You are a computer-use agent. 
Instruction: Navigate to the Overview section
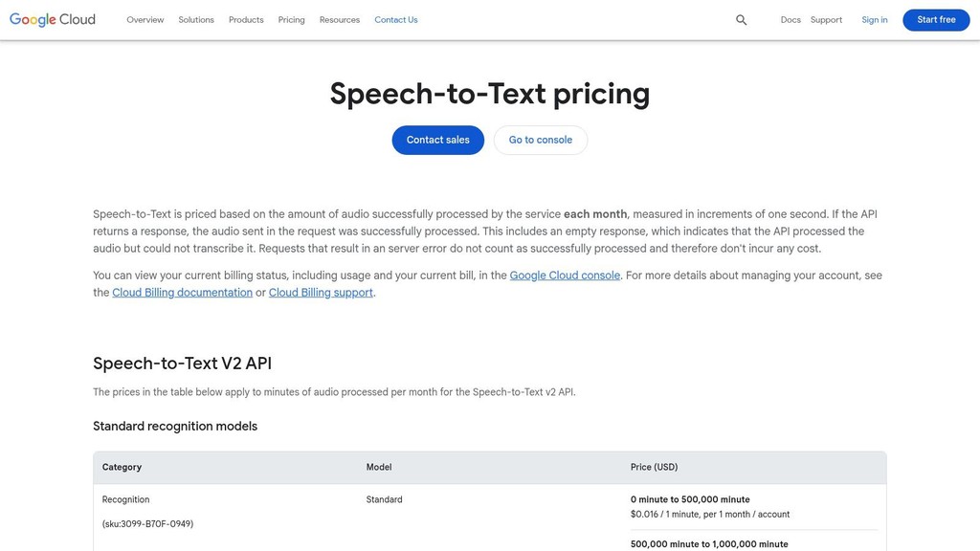[145, 19]
